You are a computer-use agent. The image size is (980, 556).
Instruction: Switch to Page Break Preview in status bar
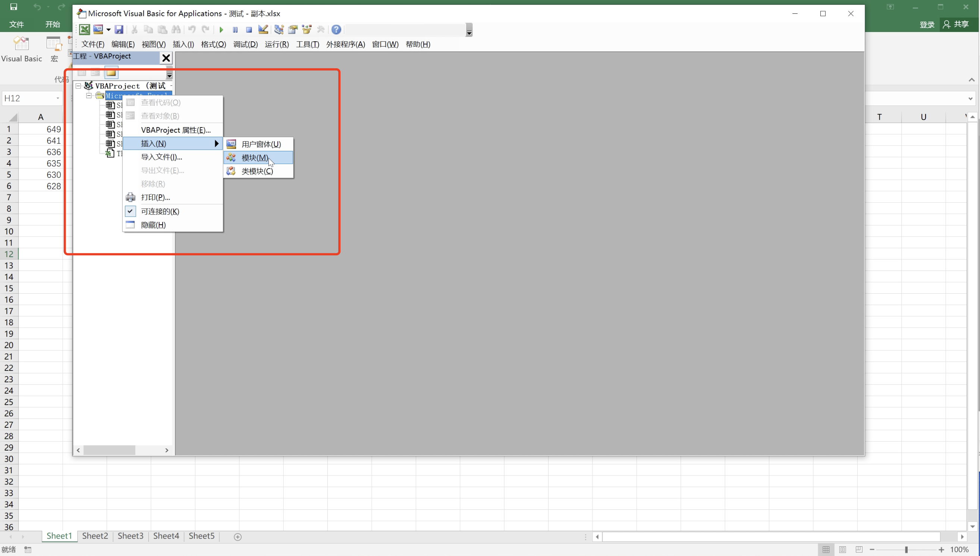[x=858, y=549]
